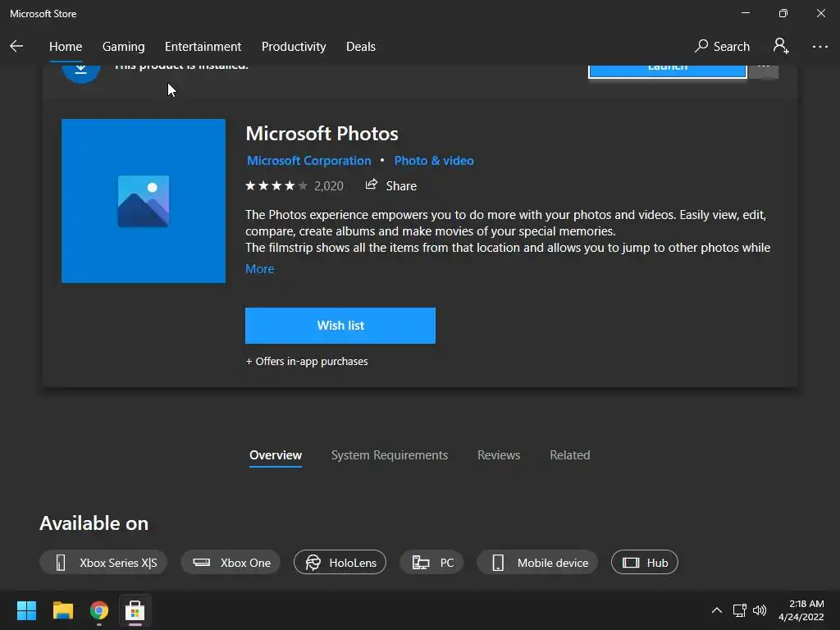840x630 pixels.
Task: Open File Explorer from the taskbar
Action: point(62,610)
